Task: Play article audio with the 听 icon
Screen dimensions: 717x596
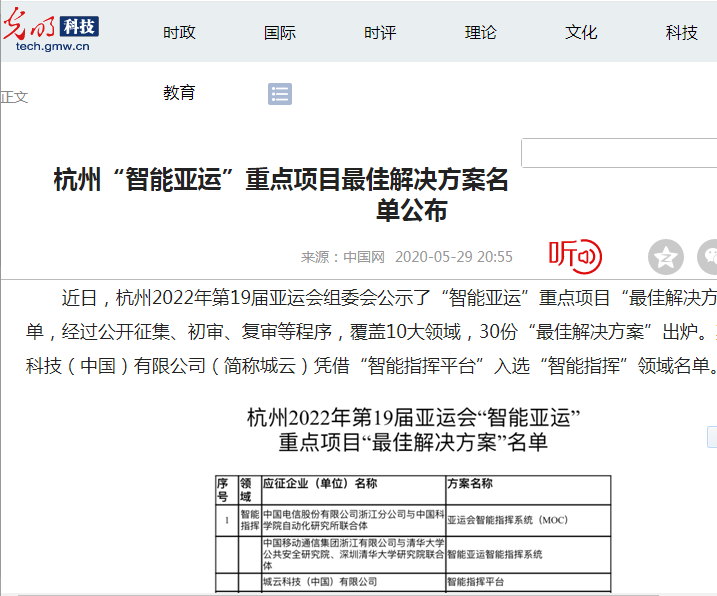Action: pos(575,256)
